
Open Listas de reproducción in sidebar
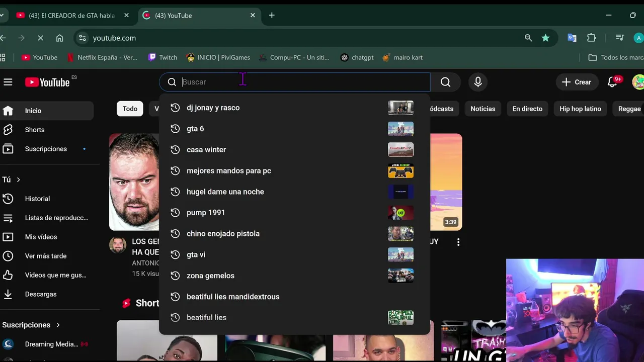[47, 218]
